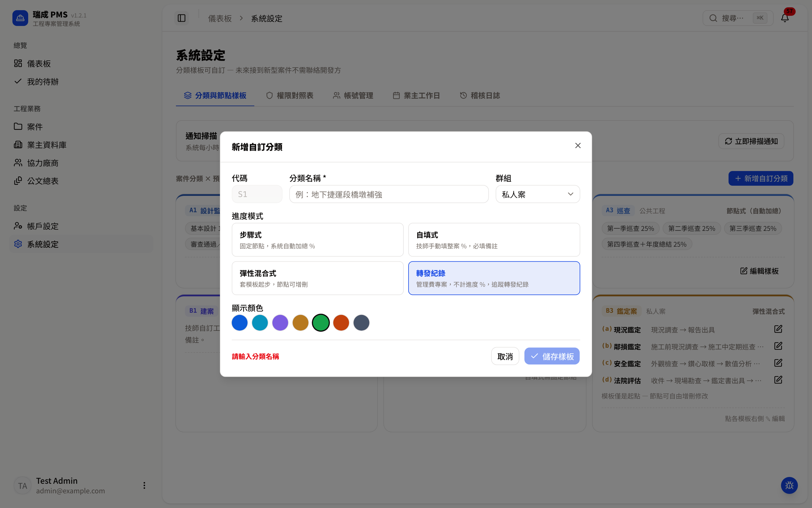Open user menu three-dots icon
This screenshot has width=812, height=508.
(x=144, y=485)
